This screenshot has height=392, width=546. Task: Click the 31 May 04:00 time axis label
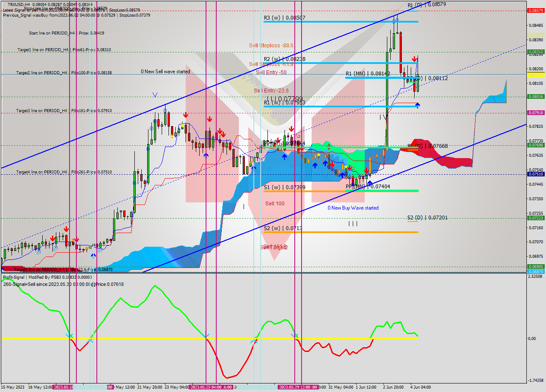pos(341,387)
